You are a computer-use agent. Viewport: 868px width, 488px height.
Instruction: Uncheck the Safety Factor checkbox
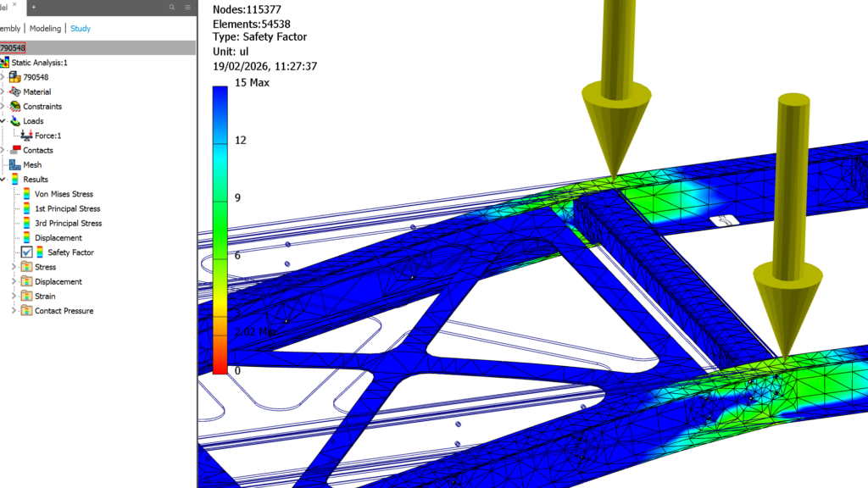point(26,252)
